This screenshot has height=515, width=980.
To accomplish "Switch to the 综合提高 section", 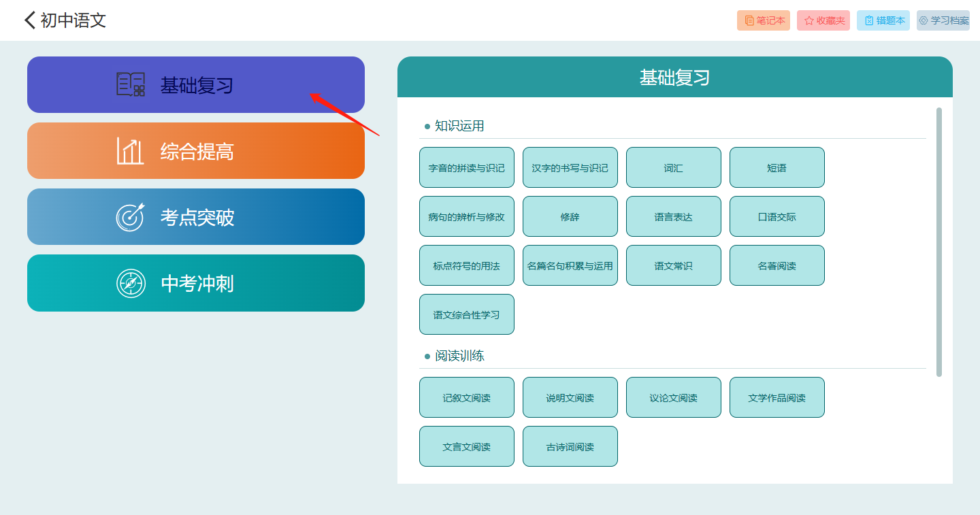I will (197, 151).
